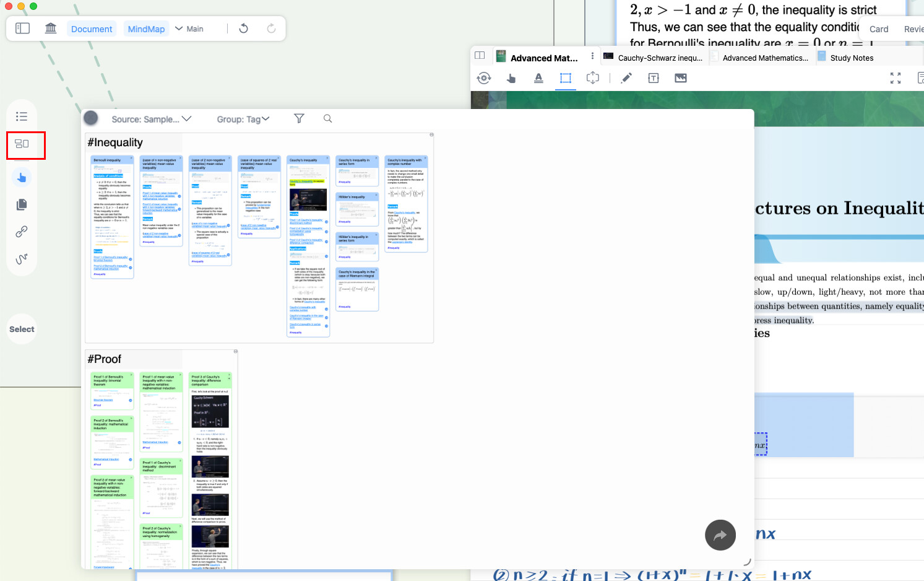The width and height of the screenshot is (924, 581).
Task: Select the pen annotation tool
Action: (626, 78)
